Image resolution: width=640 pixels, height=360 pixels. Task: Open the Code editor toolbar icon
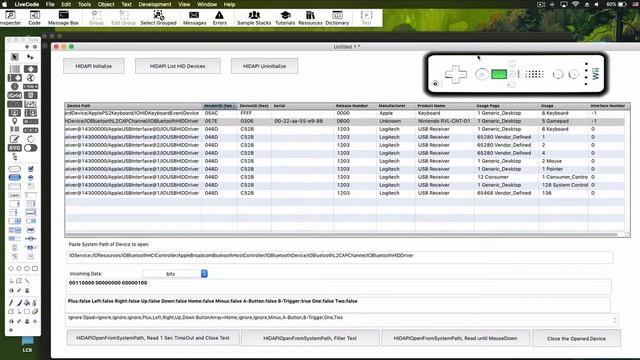[34, 18]
